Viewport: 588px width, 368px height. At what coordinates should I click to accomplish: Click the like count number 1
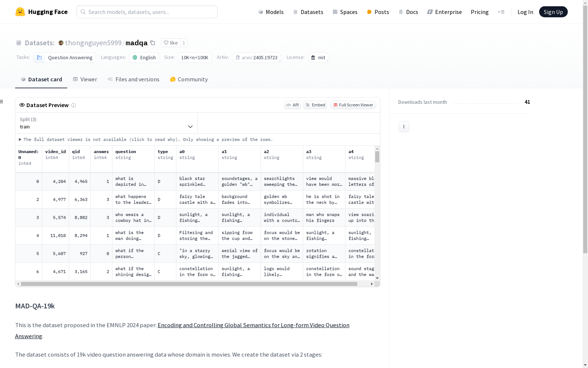(x=184, y=43)
